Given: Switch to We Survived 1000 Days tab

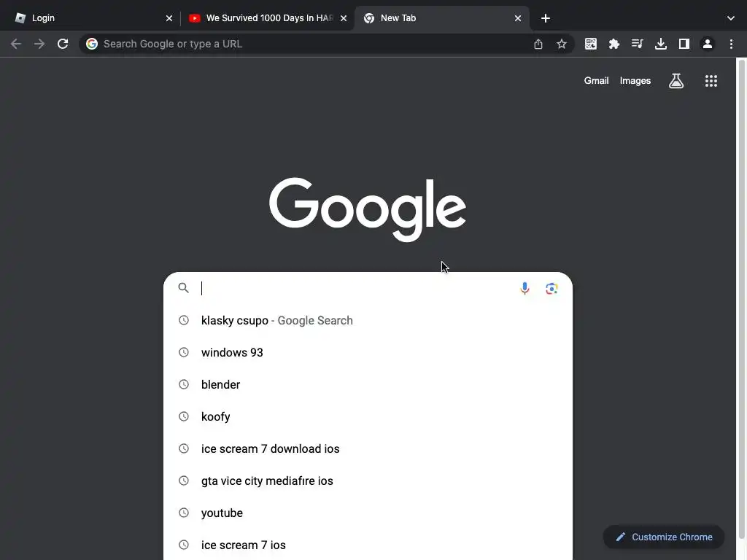Looking at the screenshot, I should pos(267,18).
